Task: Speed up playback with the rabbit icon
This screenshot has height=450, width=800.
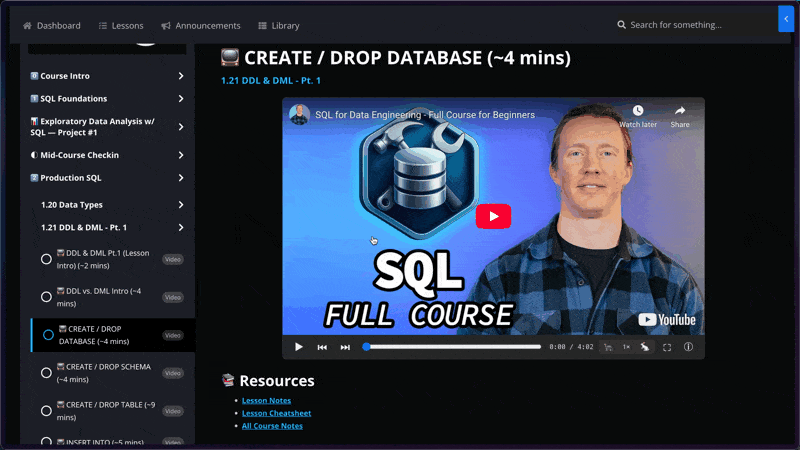Action: point(645,347)
